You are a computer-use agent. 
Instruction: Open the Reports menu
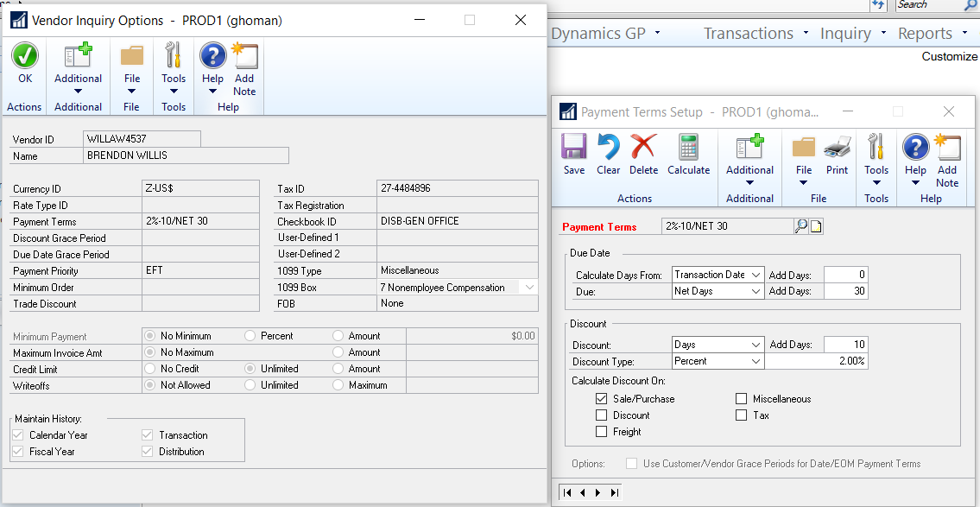coord(931,33)
